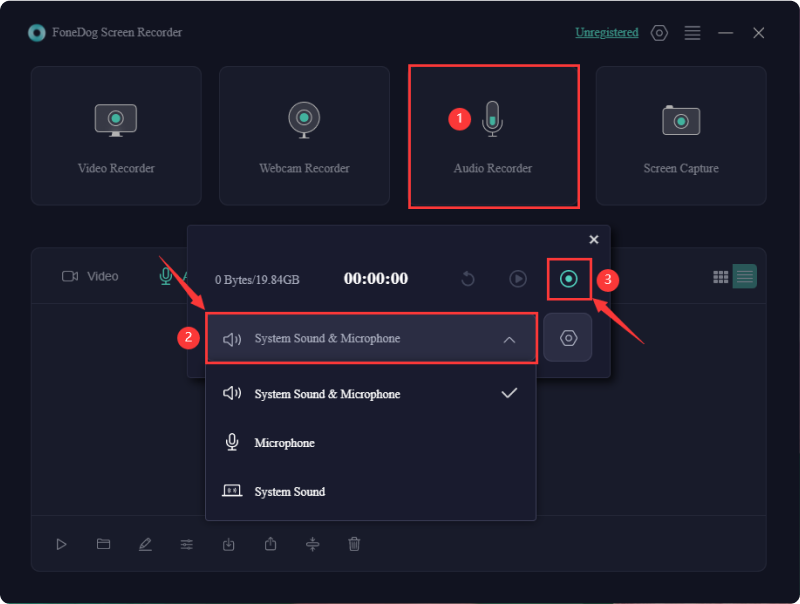Start recording with the green record button
This screenshot has height=604, width=800.
569,279
